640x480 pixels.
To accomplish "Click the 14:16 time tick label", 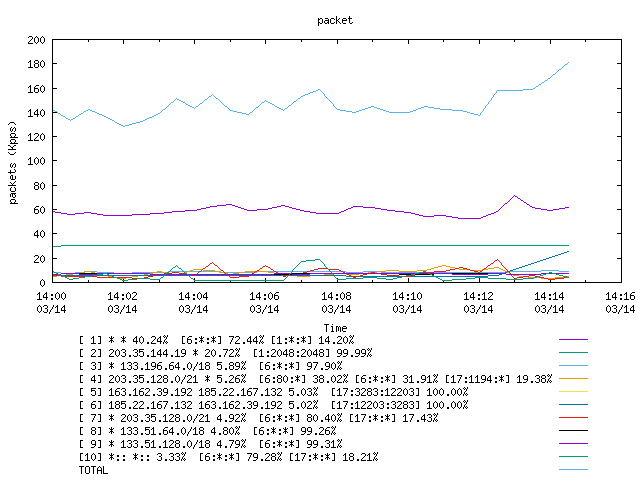I will [x=620, y=302].
